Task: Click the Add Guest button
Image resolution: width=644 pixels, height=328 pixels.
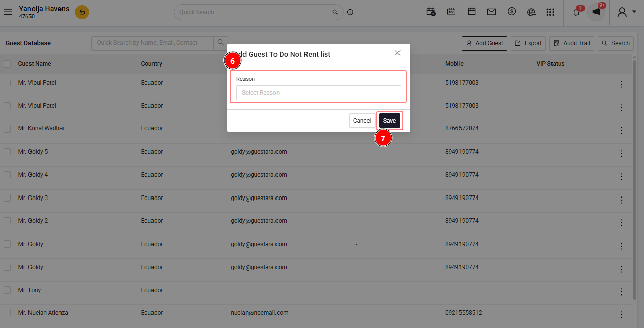Action: click(484, 43)
